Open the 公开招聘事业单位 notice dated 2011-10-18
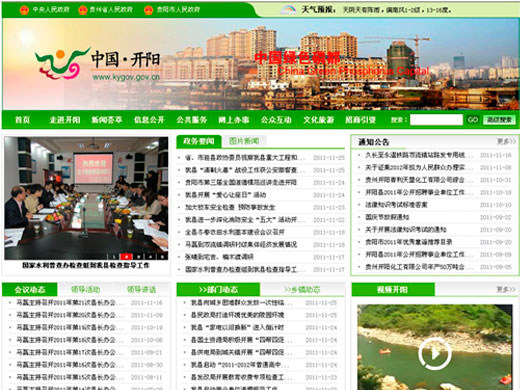This screenshot has height=390, width=520. pos(419,192)
